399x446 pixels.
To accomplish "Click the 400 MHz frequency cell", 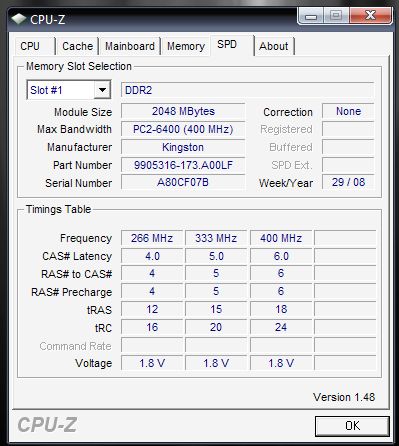I will coord(281,238).
